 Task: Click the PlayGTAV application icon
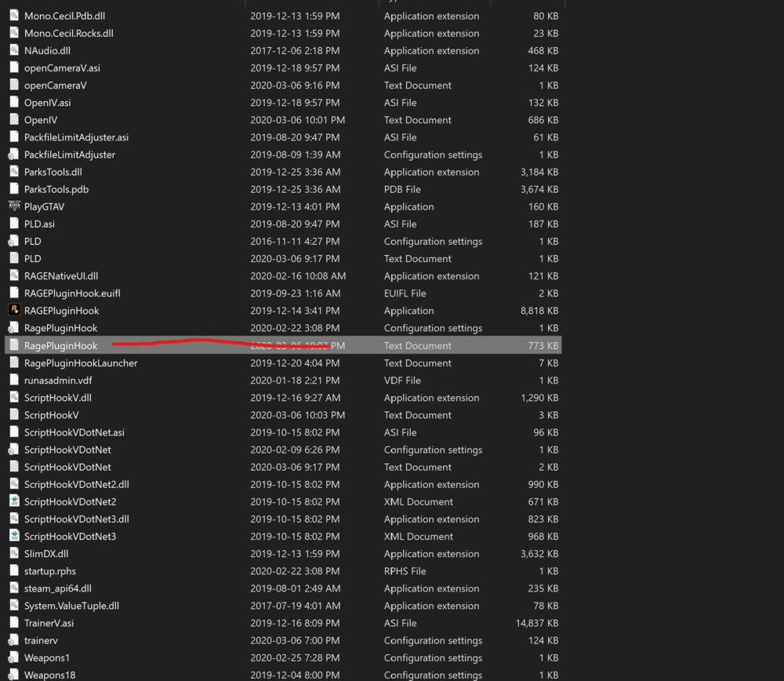tap(13, 206)
